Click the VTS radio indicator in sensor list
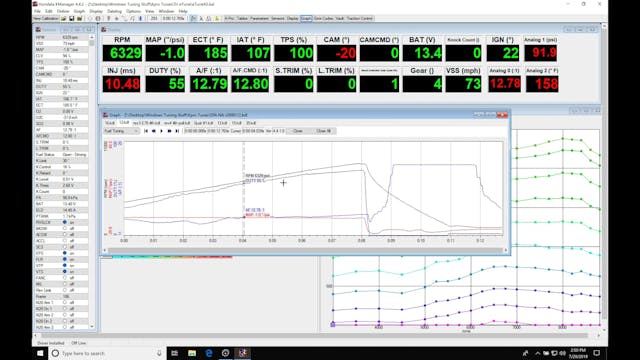The width and height of the screenshot is (640, 360). [x=64, y=271]
